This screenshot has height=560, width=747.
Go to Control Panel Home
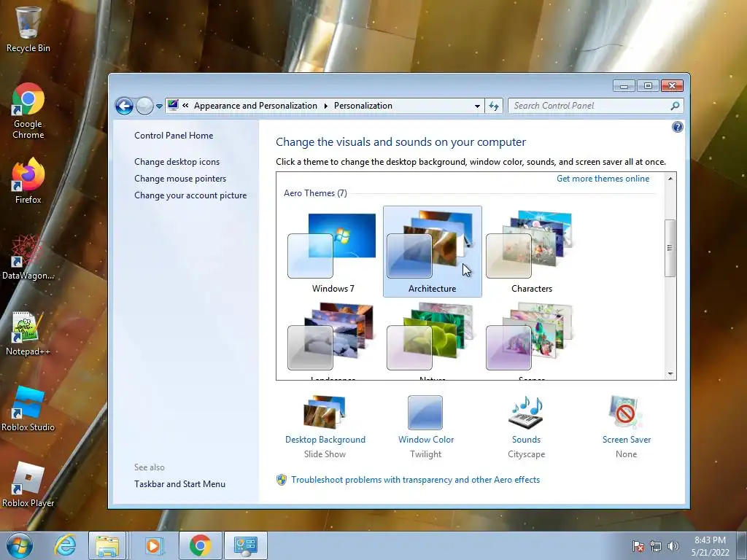(x=174, y=135)
